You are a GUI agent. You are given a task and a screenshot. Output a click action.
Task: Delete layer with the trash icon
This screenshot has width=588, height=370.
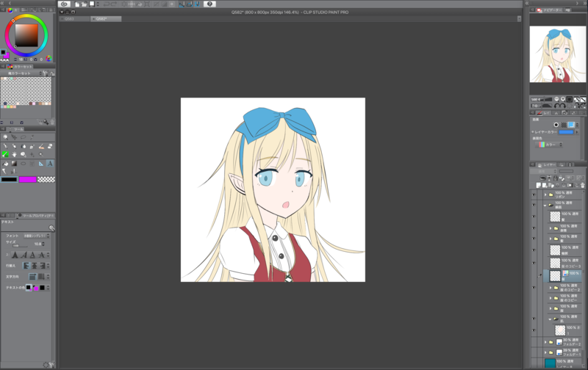click(582, 185)
